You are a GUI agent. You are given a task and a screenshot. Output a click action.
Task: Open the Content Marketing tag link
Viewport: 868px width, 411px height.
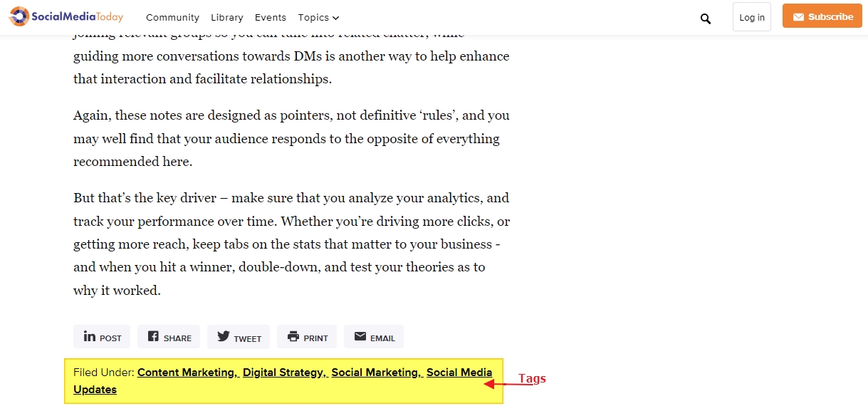pyautogui.click(x=187, y=373)
